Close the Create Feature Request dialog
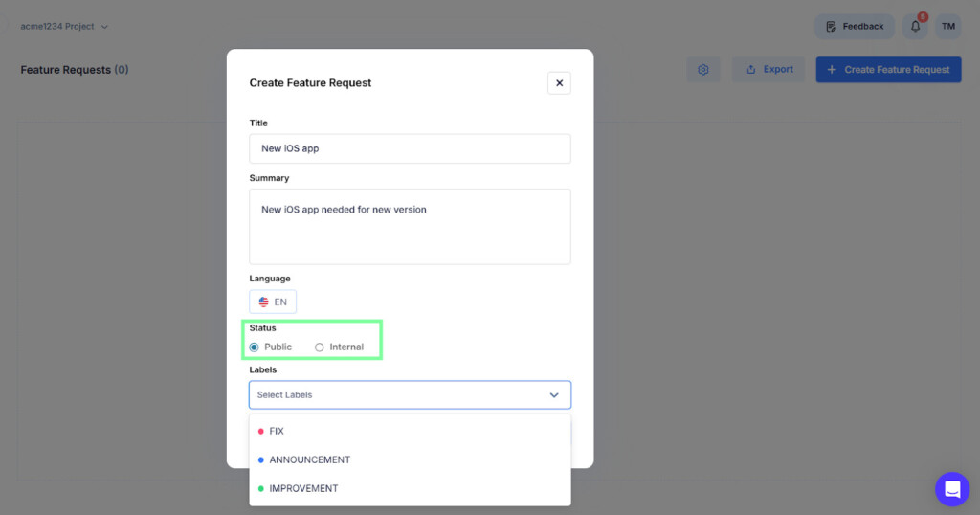Image resolution: width=980 pixels, height=515 pixels. click(559, 83)
